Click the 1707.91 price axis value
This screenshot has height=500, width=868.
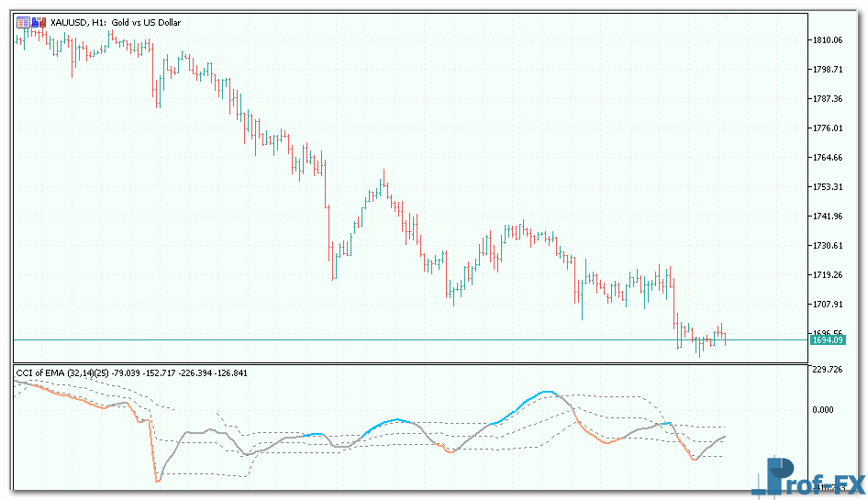click(827, 305)
